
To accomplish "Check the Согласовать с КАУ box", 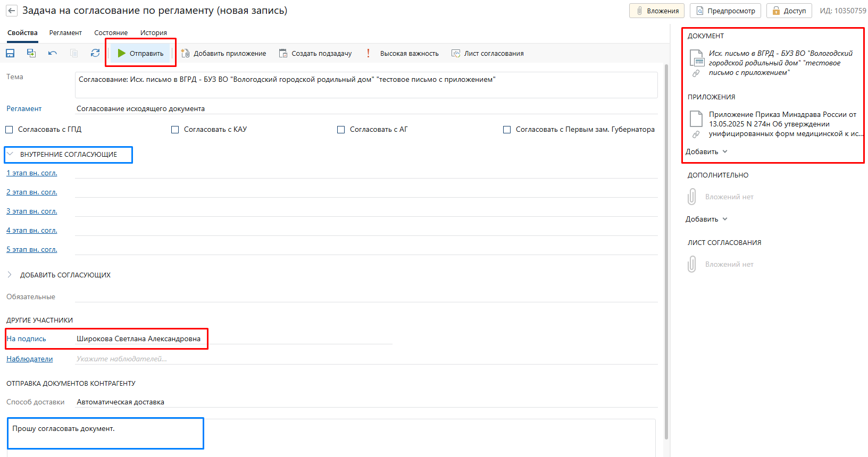I will (175, 130).
